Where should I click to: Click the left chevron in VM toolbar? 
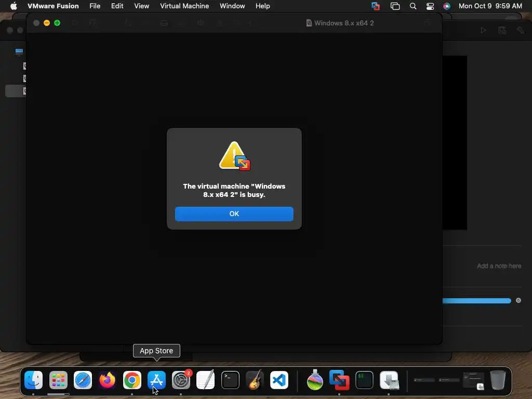[x=250, y=23]
